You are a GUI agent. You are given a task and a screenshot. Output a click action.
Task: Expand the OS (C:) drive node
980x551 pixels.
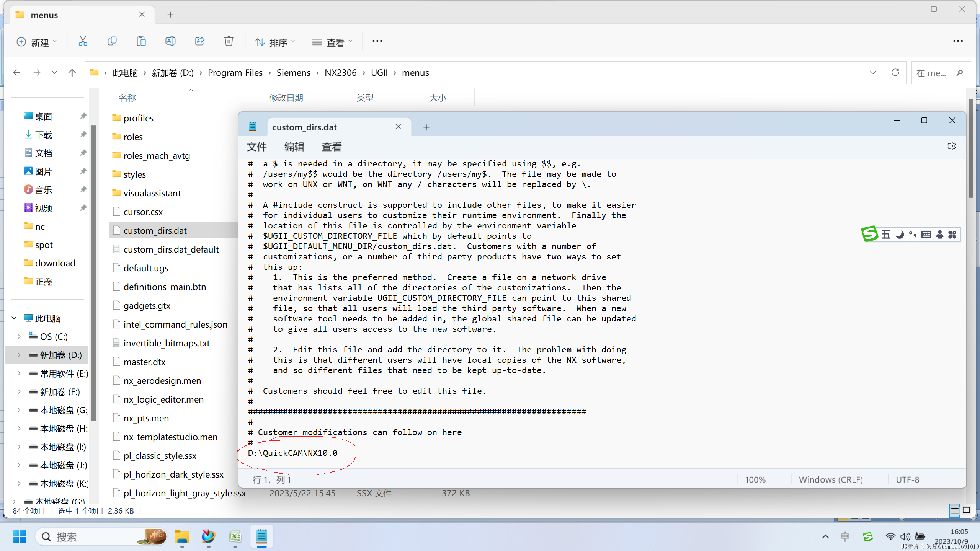pos(19,336)
